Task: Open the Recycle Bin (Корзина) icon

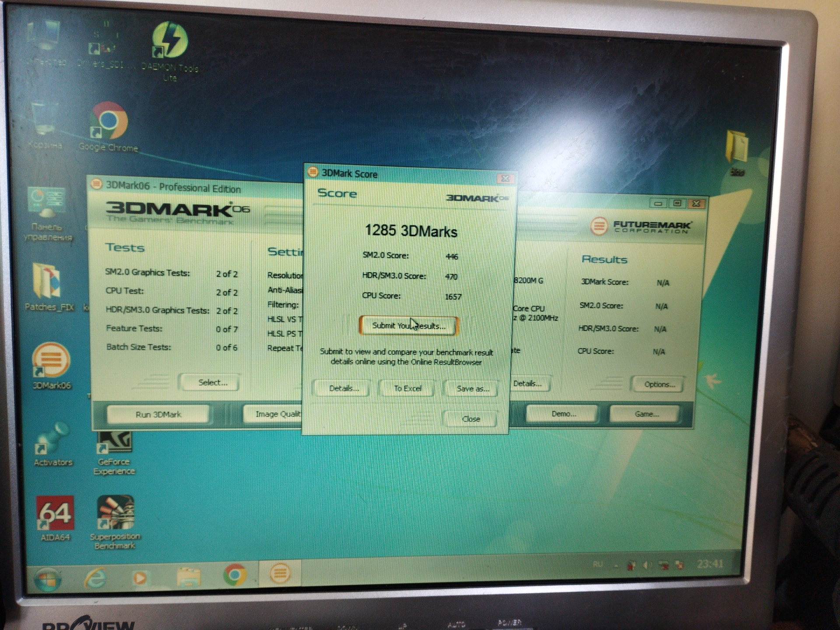Action: click(x=45, y=126)
